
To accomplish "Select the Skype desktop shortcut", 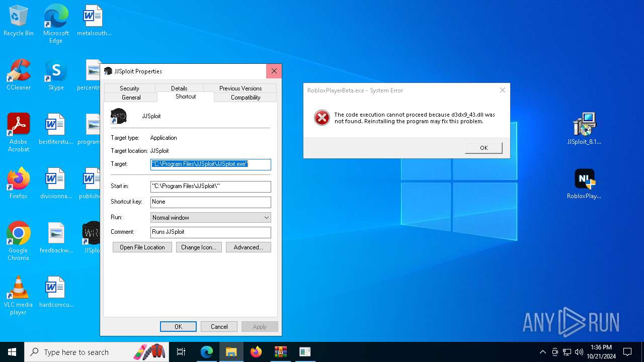I will (x=56, y=75).
